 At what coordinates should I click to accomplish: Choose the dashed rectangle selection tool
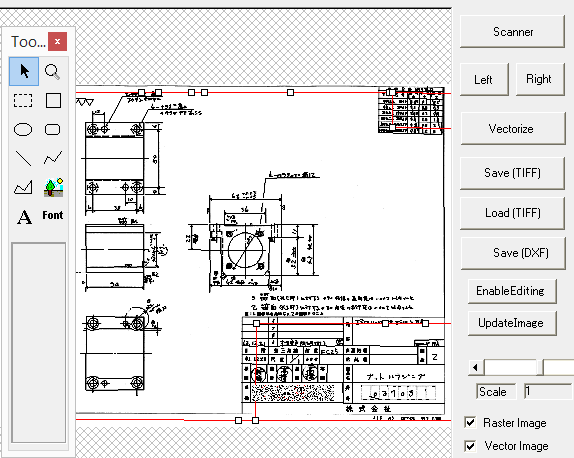click(23, 100)
